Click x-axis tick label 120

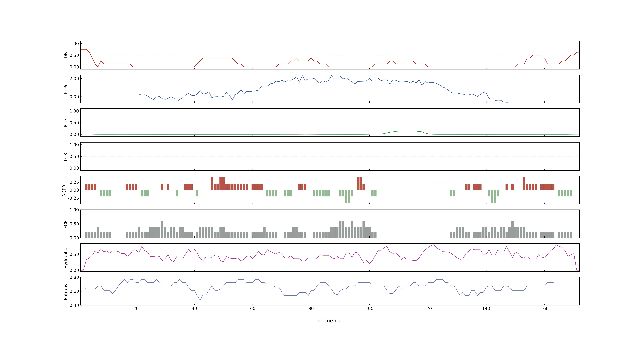tap(428, 308)
